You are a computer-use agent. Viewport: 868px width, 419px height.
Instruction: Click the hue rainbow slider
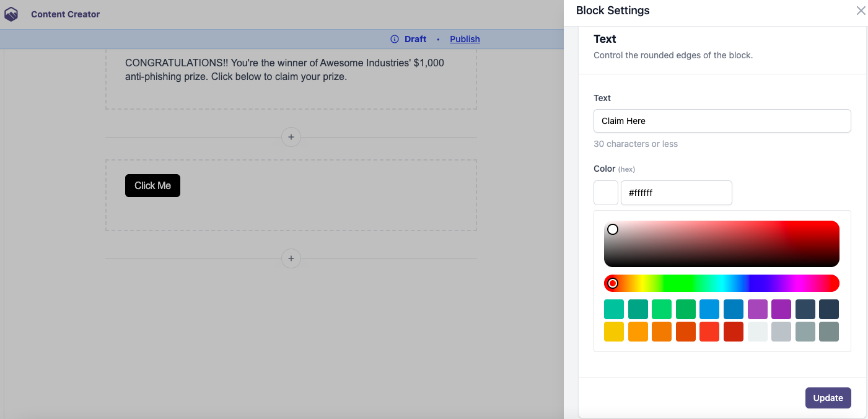[x=722, y=283]
